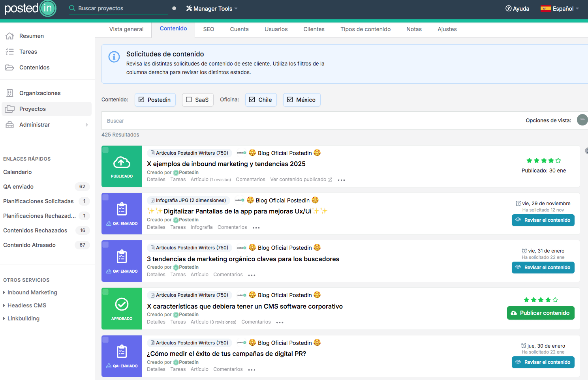Select the checkbox on ¿Cómo medir el éxito card
This screenshot has height=380, width=588.
[105, 340]
